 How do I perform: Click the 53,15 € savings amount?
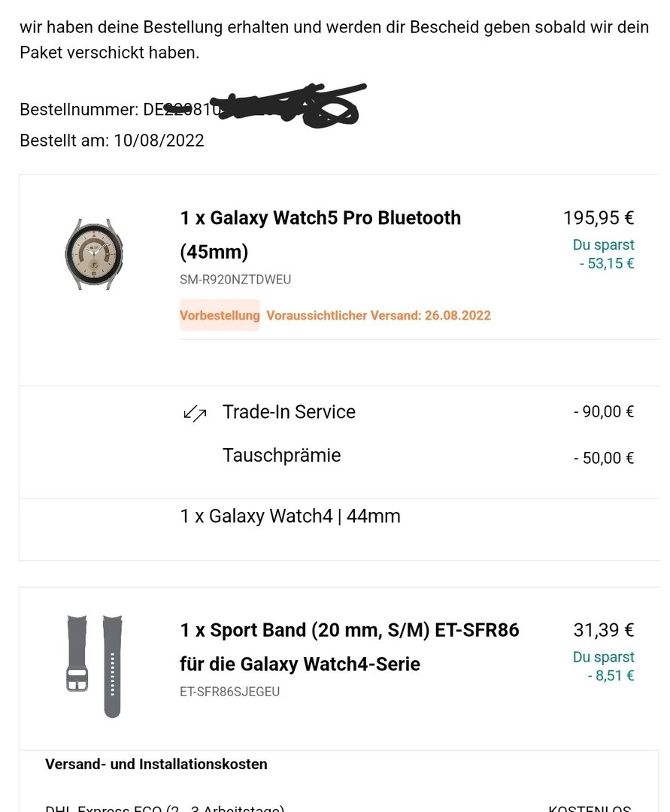tap(606, 263)
